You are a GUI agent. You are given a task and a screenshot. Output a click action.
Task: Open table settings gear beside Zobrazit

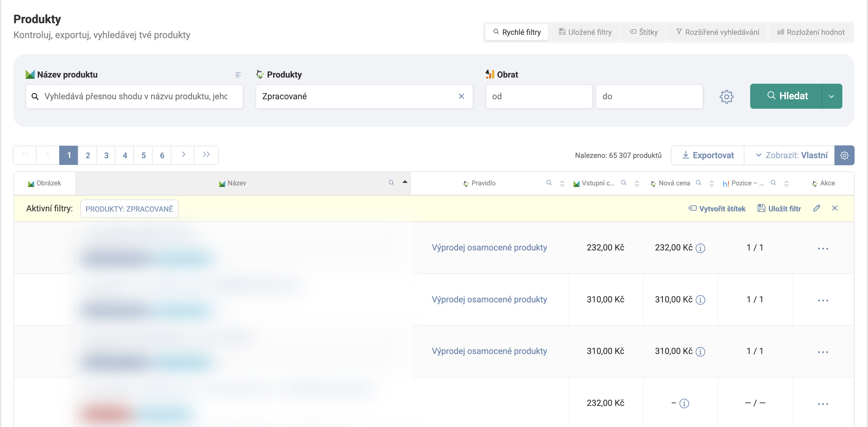pos(844,155)
